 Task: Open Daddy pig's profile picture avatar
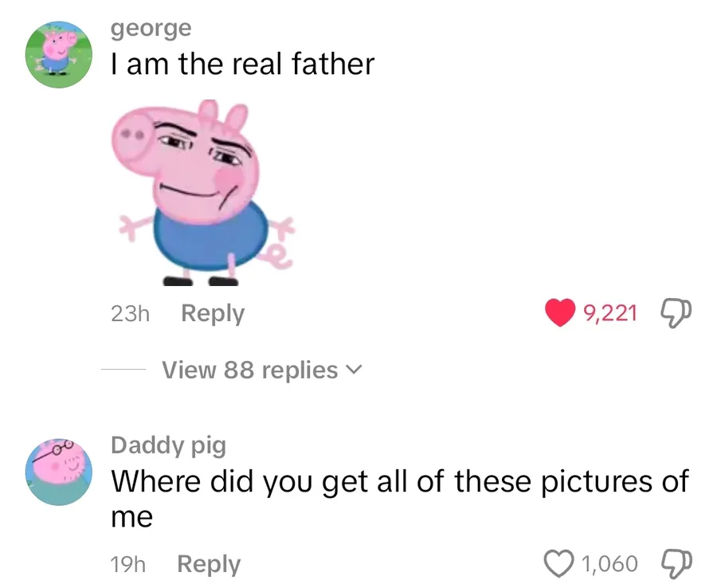click(x=60, y=472)
